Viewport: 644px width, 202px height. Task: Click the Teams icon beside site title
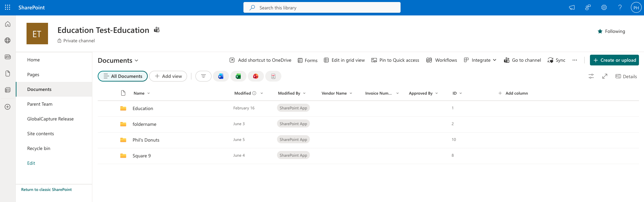[157, 30]
